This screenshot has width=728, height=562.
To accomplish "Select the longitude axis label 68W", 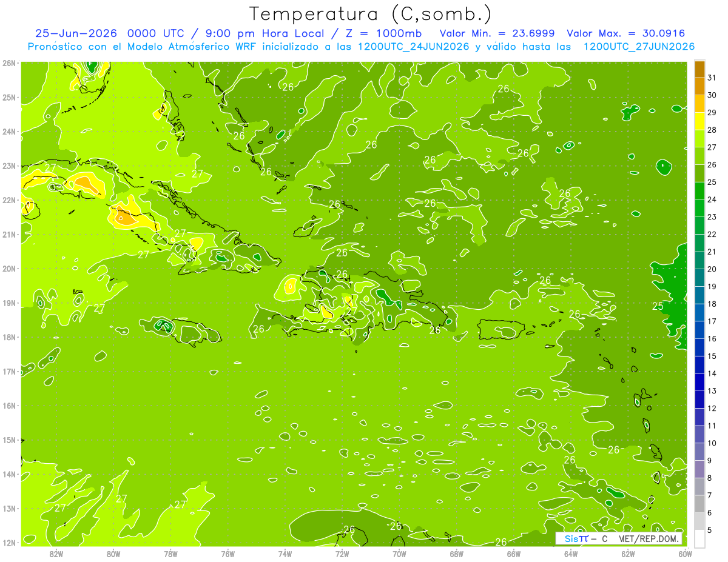I will [x=457, y=554].
